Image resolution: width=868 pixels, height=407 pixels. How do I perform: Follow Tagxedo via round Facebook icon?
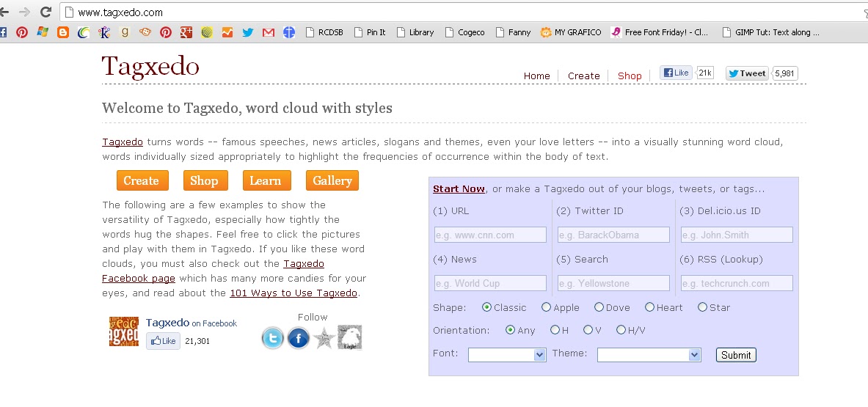tap(298, 338)
